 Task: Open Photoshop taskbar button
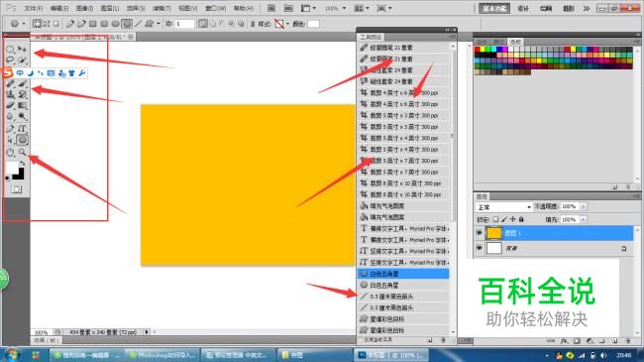coord(390,355)
